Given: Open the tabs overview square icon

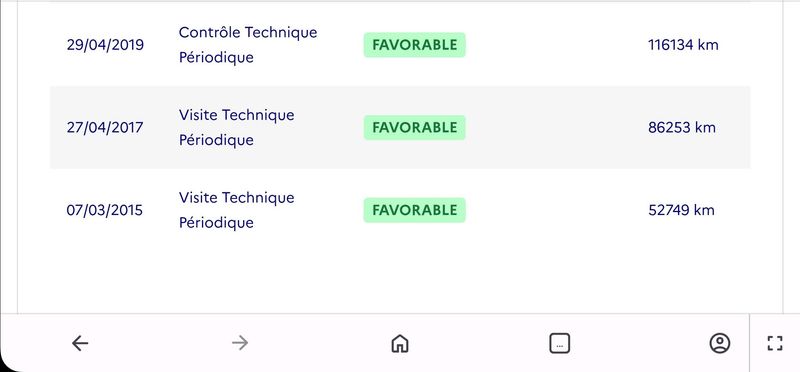Looking at the screenshot, I should point(560,343).
